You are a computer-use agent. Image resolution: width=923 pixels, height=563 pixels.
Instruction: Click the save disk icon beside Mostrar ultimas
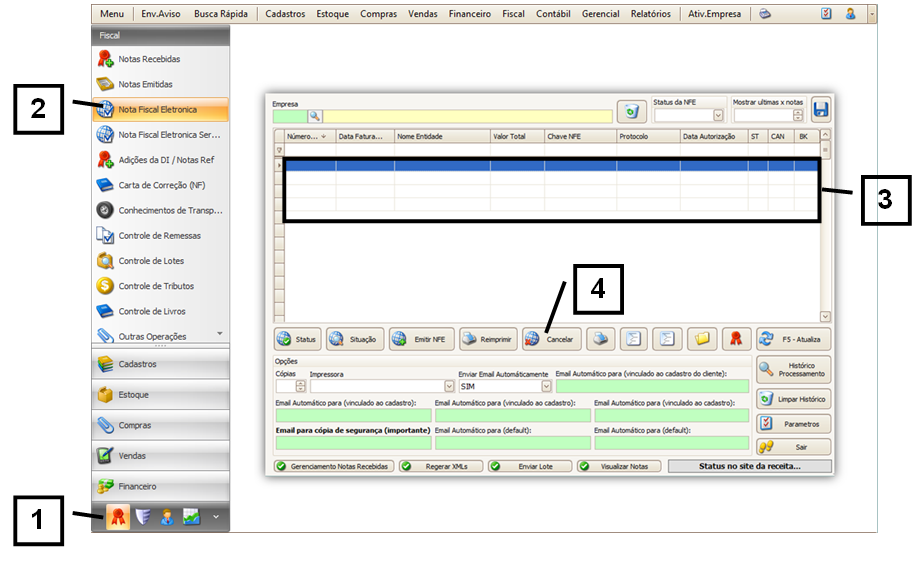(820, 110)
